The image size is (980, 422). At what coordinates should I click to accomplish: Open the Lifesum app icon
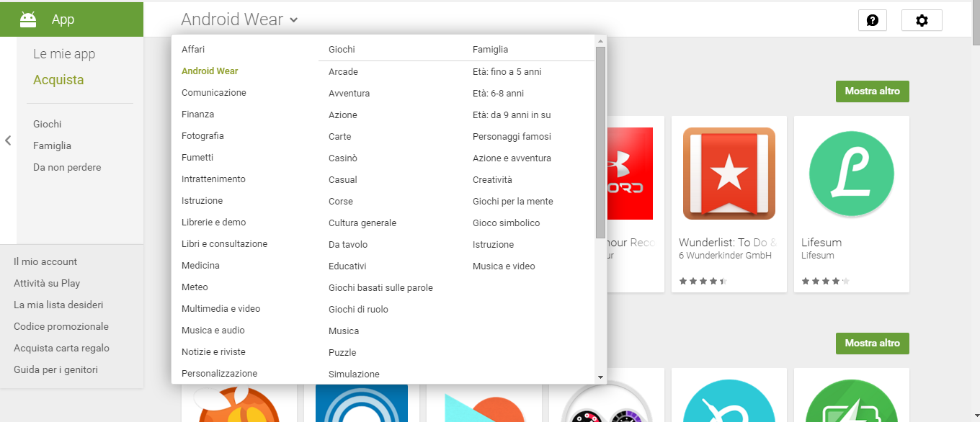point(852,174)
